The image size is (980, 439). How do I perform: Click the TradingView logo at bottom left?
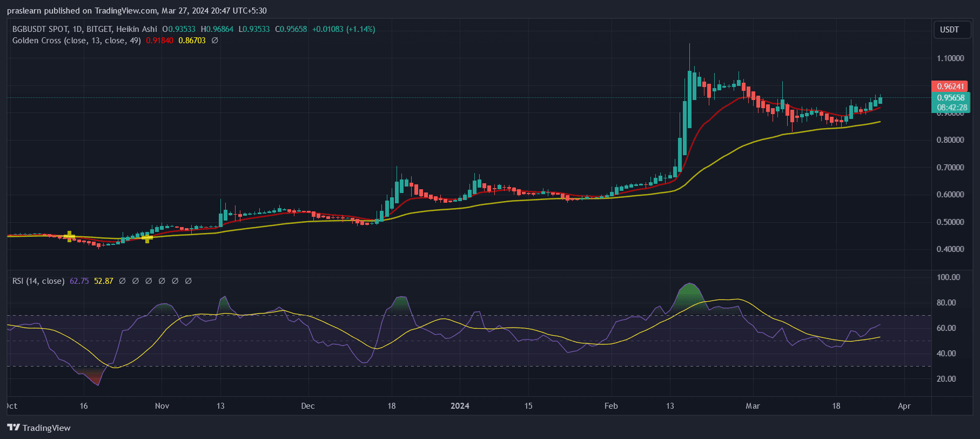click(39, 428)
